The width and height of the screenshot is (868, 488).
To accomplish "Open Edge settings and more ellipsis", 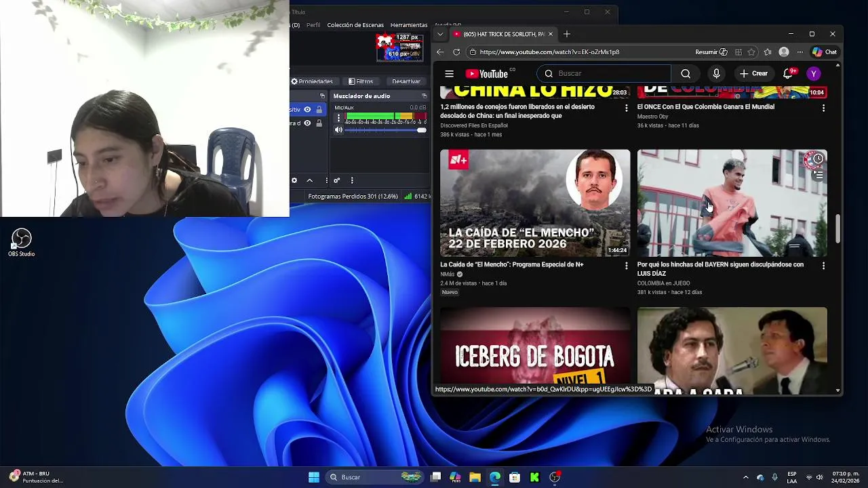I will pyautogui.click(x=800, y=52).
